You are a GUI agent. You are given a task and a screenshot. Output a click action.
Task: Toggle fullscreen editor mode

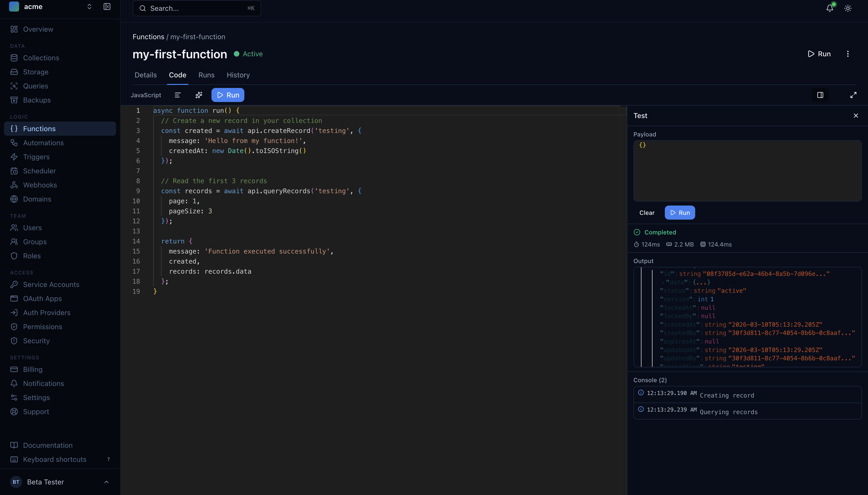click(x=853, y=95)
